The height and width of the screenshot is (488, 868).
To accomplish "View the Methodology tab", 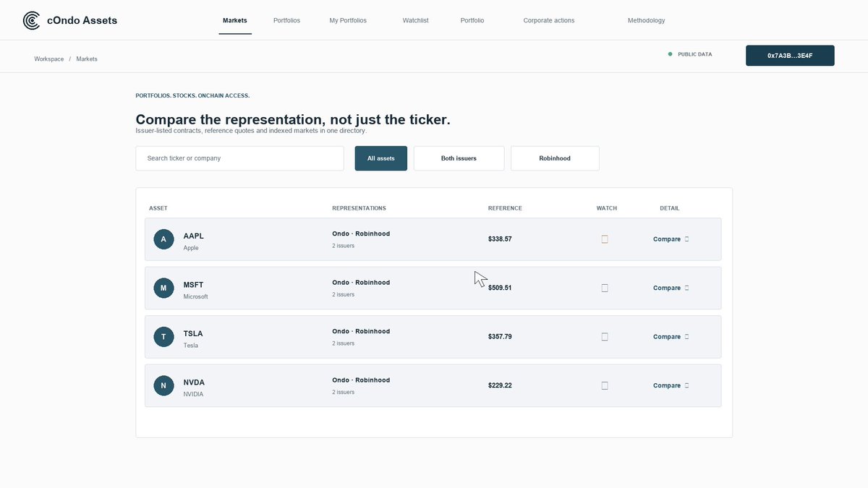I will (646, 20).
